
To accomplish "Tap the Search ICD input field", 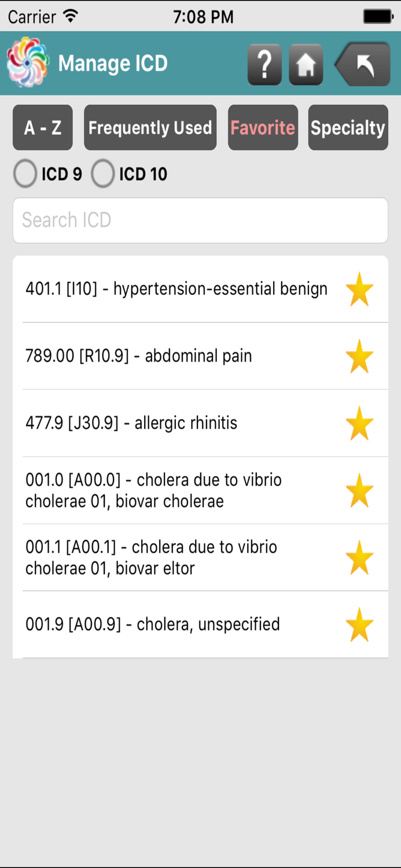I will pyautogui.click(x=200, y=220).
